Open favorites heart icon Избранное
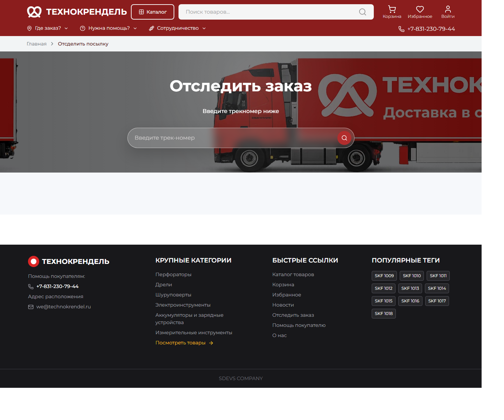Screen dimensions: 504x420 pyautogui.click(x=420, y=12)
